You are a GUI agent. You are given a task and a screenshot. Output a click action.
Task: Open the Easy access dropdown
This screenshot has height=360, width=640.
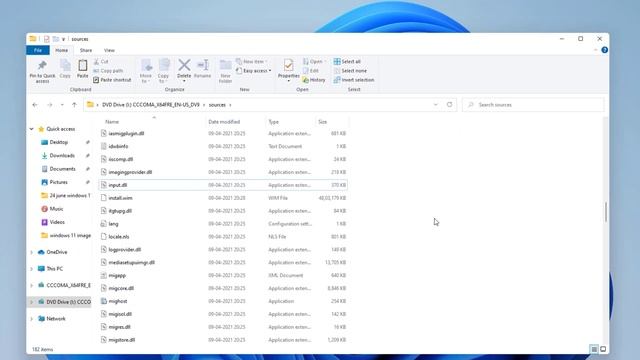[253, 71]
